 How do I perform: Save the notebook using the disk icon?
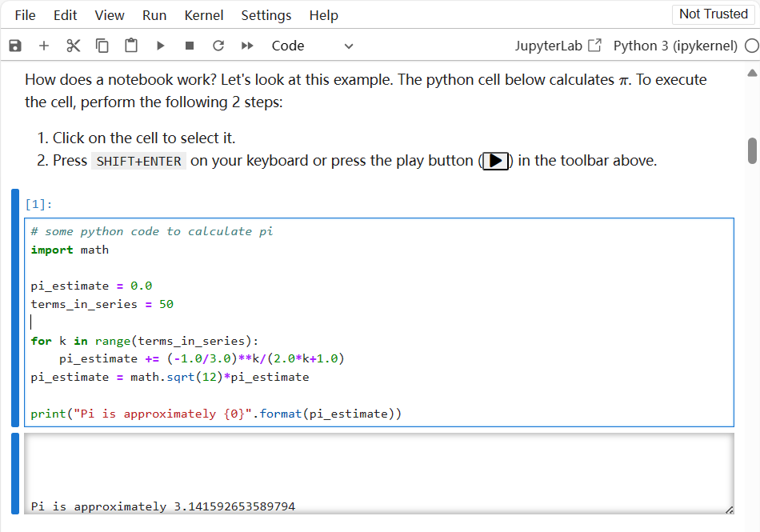tap(14, 46)
